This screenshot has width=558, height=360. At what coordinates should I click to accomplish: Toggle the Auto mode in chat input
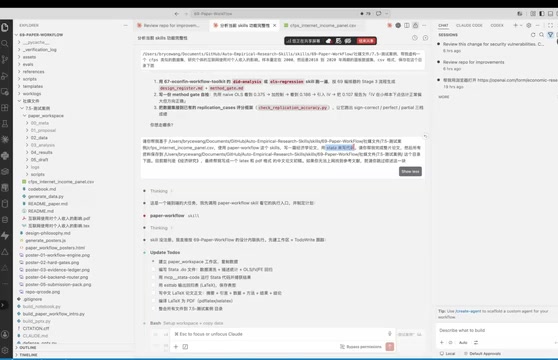pyautogui.click(x=463, y=342)
